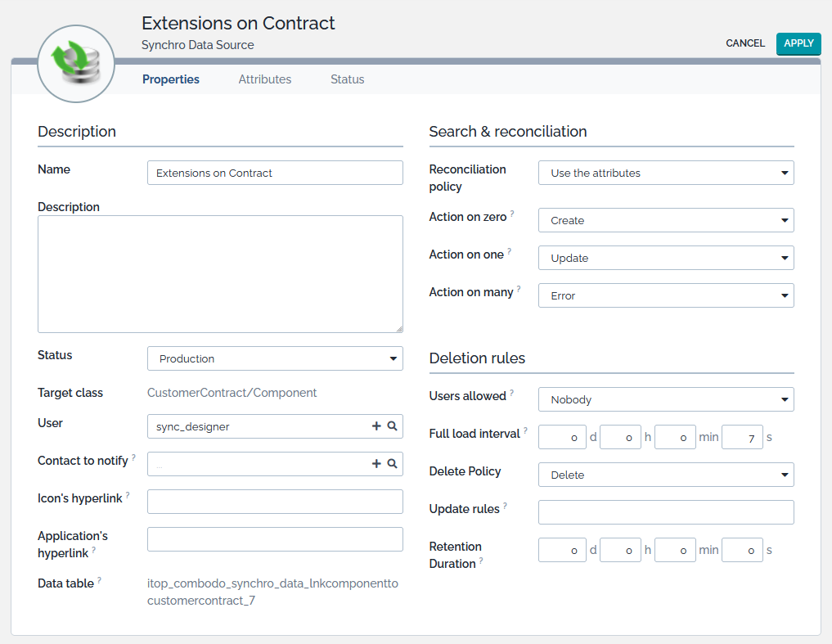Click the help mark beside Action on zero
Image resolution: width=832 pixels, height=644 pixels.
[x=512, y=214]
